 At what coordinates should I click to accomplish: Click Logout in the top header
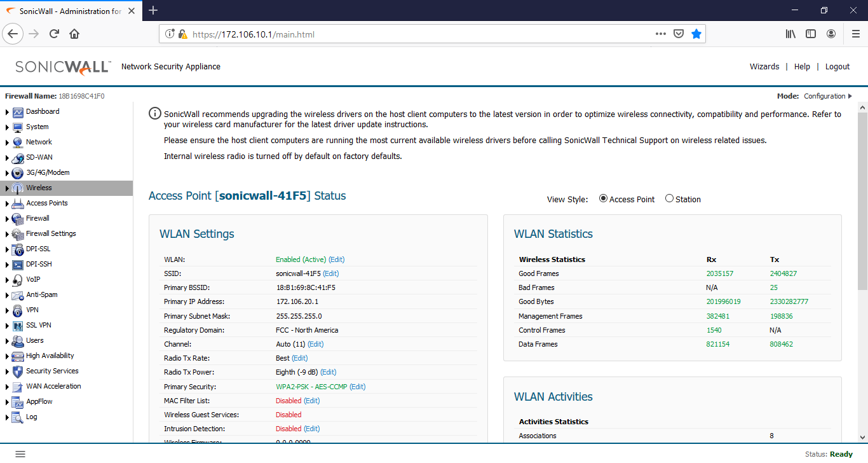pos(837,67)
